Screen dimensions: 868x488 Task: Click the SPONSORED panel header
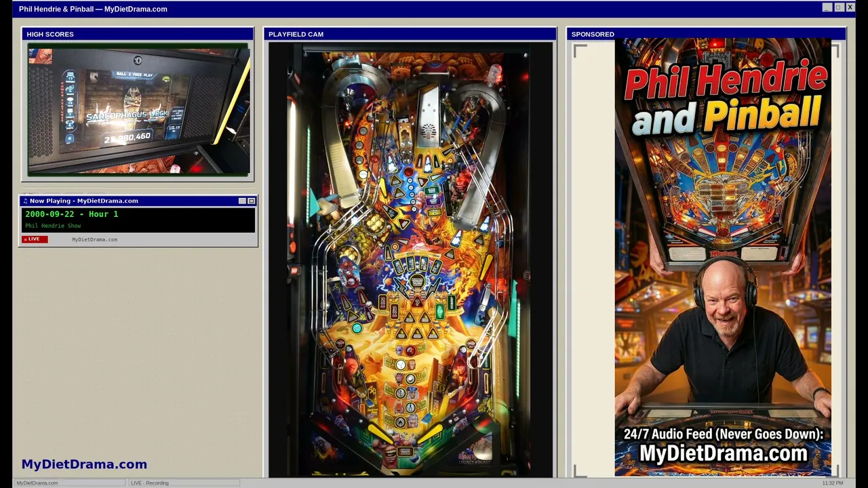pyautogui.click(x=707, y=34)
